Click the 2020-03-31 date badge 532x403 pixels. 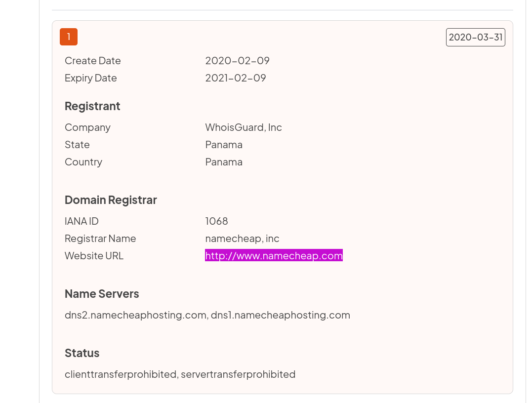click(475, 37)
